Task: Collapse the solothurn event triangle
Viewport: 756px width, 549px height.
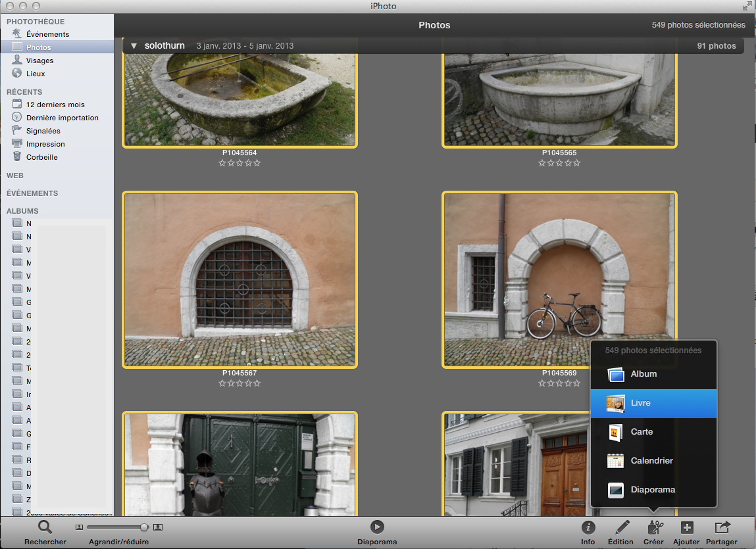Action: click(134, 46)
